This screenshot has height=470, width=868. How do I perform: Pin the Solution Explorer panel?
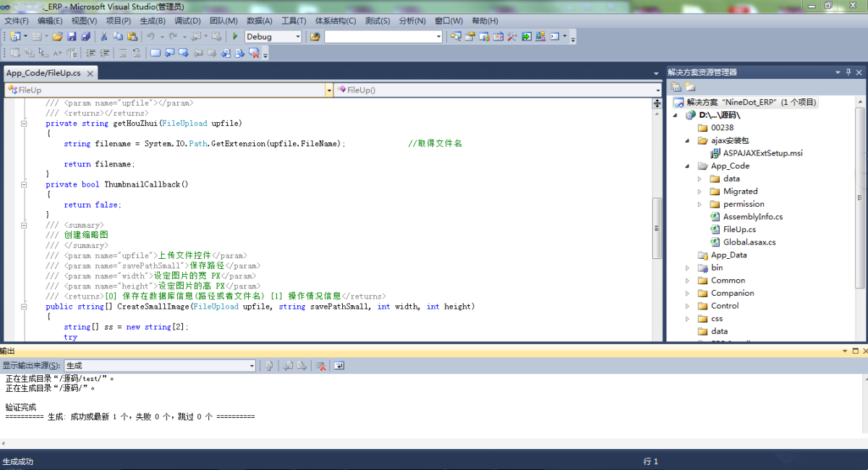(848, 72)
